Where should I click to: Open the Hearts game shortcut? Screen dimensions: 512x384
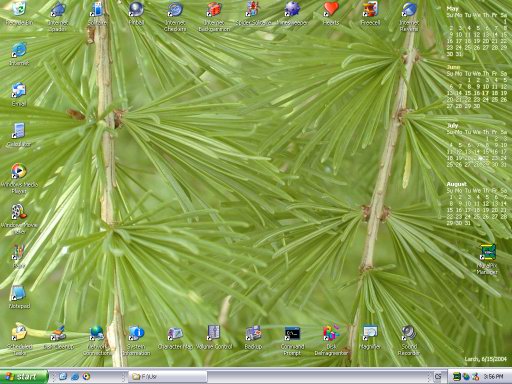coord(331,13)
